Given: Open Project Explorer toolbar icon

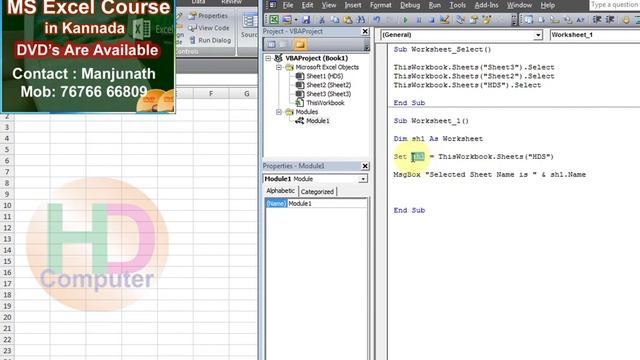Looking at the screenshot, I should pos(460,20).
